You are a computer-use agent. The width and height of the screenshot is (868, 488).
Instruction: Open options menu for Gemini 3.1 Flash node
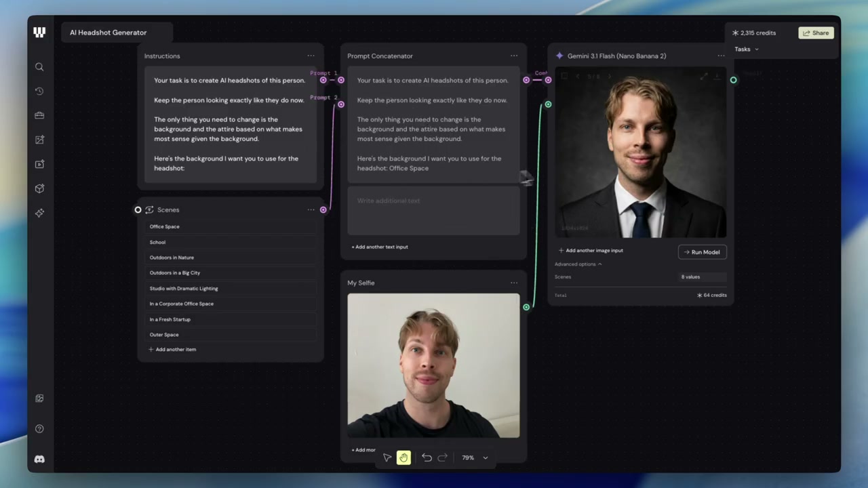point(721,56)
